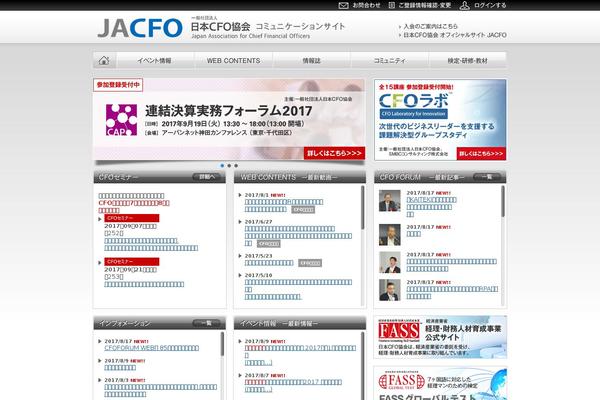Click the document icon for ご登録情報確認・変更
The width and height of the screenshot is (600, 400).
(391, 5)
